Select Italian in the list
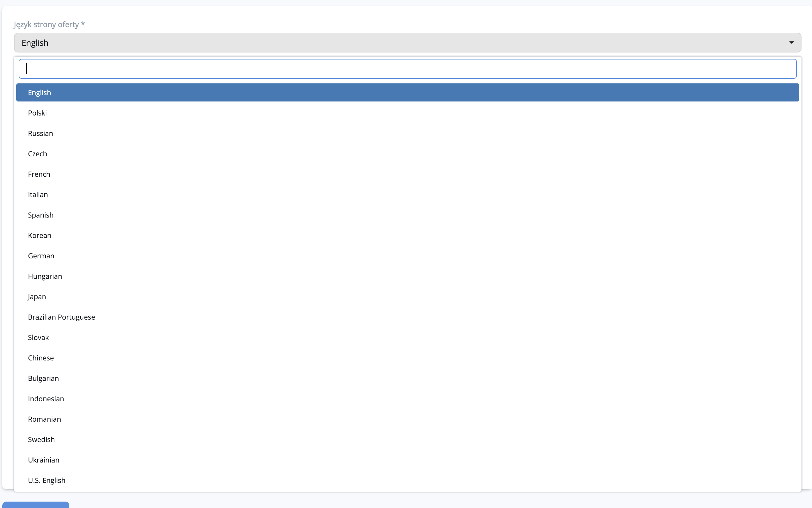This screenshot has height=508, width=812. (x=407, y=195)
